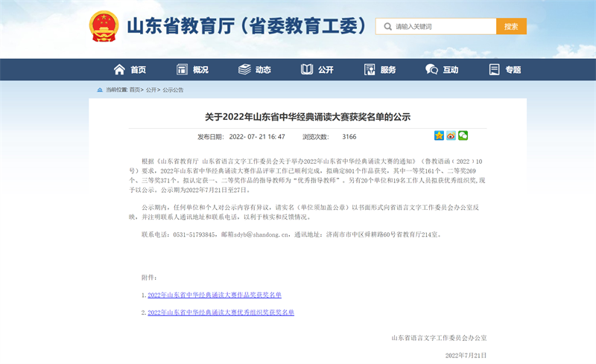Share via the QQ Zone star icon

pyautogui.click(x=440, y=135)
